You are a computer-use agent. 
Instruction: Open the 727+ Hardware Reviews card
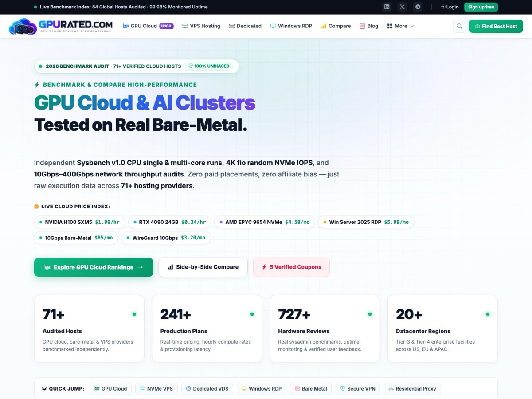[325, 329]
